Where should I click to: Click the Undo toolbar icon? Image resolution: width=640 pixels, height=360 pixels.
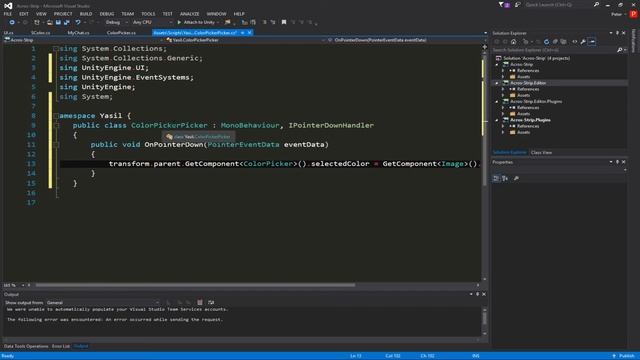(78, 22)
